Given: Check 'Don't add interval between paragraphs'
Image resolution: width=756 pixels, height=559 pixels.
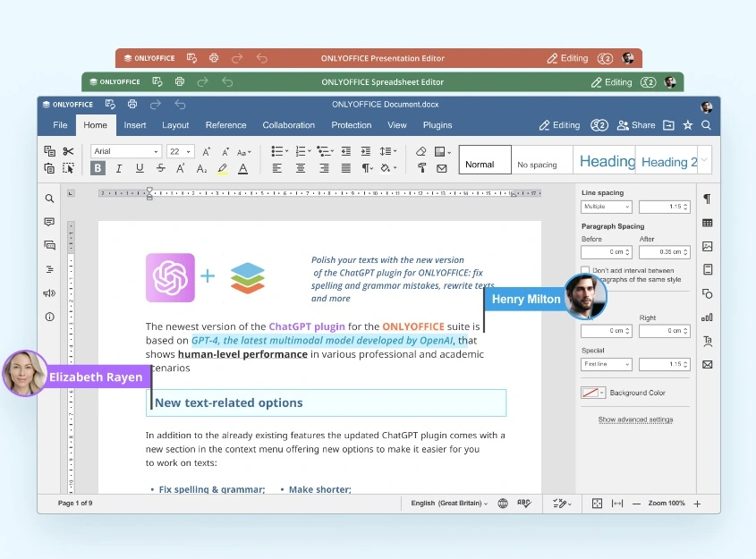Looking at the screenshot, I should click(x=584, y=269).
